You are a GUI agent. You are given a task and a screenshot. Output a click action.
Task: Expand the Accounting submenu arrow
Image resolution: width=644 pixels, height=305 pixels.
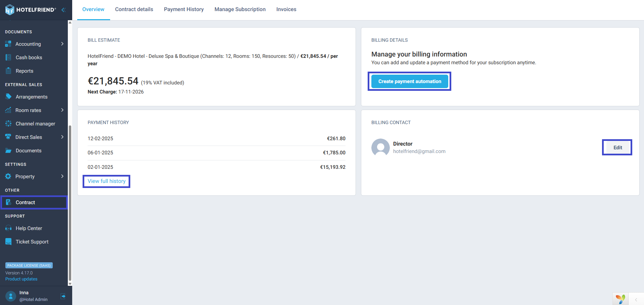pyautogui.click(x=62, y=44)
